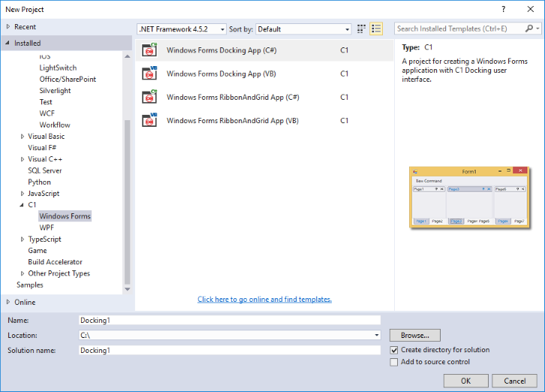Click the Windows Forms Docking App C# icon
This screenshot has height=392, width=545.
tap(149, 51)
